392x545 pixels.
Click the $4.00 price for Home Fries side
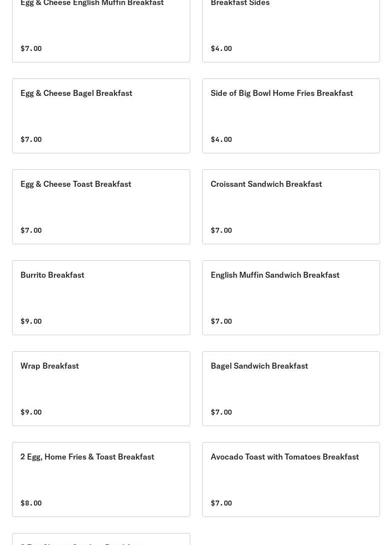click(221, 139)
